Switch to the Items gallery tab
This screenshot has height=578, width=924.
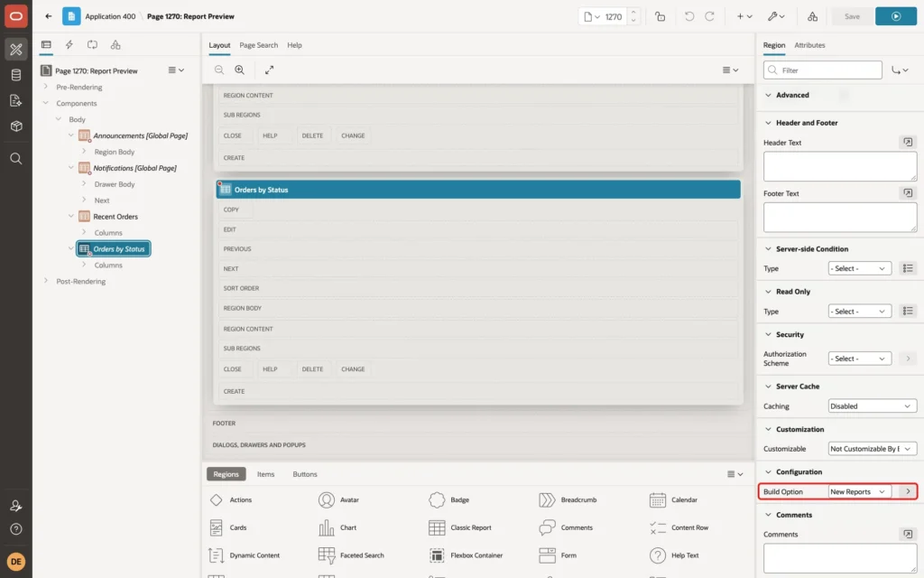(265, 474)
